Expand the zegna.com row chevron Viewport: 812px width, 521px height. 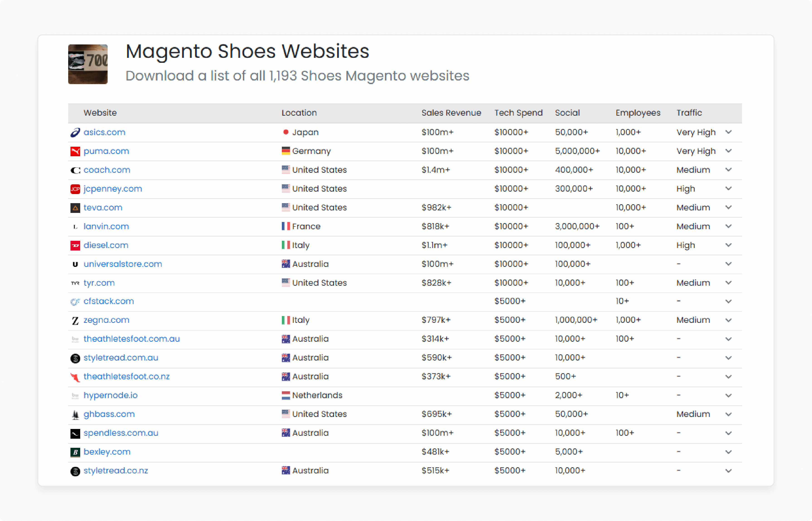(x=728, y=320)
